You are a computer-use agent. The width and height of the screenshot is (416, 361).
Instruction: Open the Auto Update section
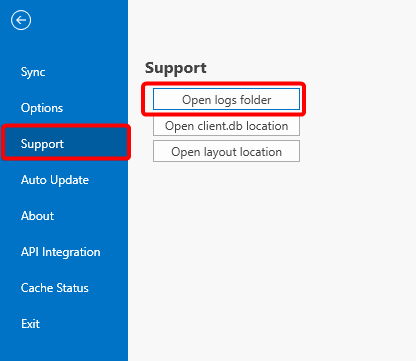64,180
